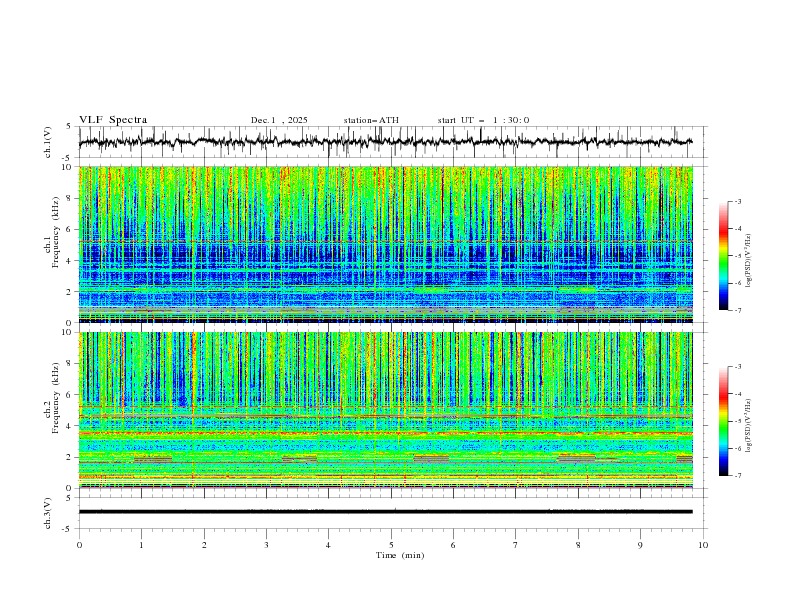Click the 'station=ATH' label
The image size is (792, 612).
(371, 120)
